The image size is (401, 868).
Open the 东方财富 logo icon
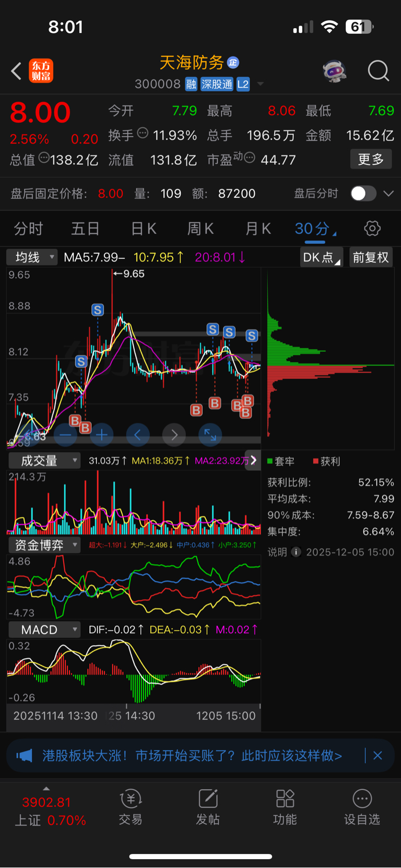coord(41,71)
